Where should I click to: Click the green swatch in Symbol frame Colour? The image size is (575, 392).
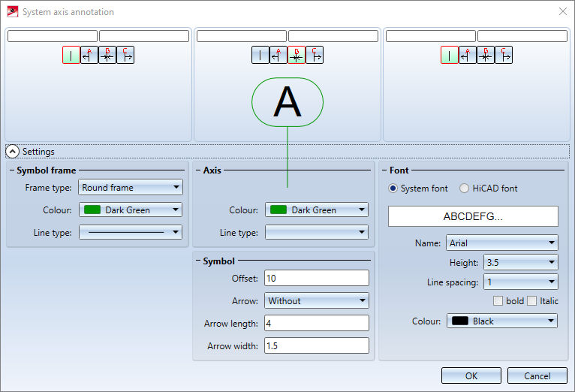pos(92,210)
